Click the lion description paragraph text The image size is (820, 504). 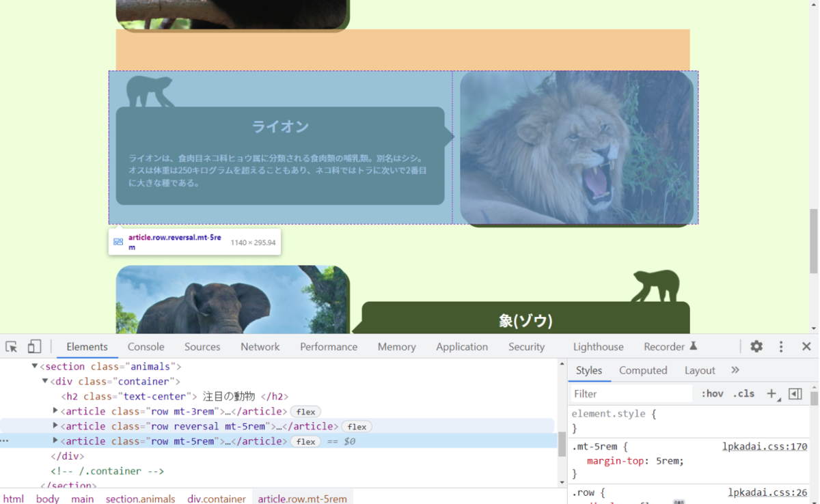[278, 170]
